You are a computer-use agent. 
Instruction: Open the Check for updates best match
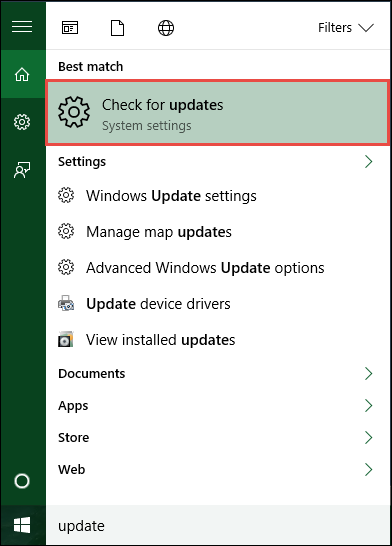coord(217,113)
